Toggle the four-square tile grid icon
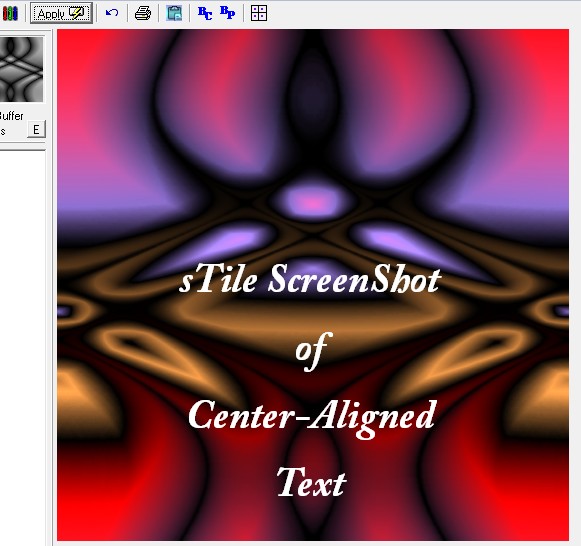Image resolution: width=581 pixels, height=546 pixels. 259,13
